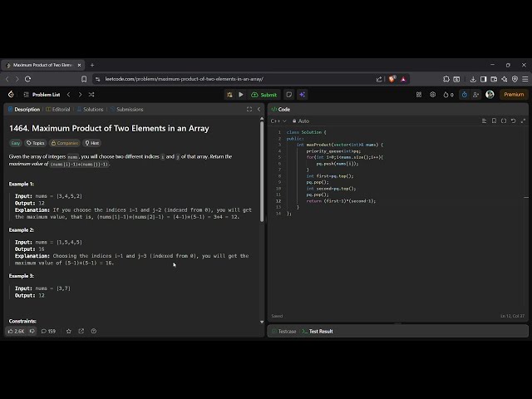Screen dimensions: 532x399
Task: Reload the page in browser
Action: point(27,79)
